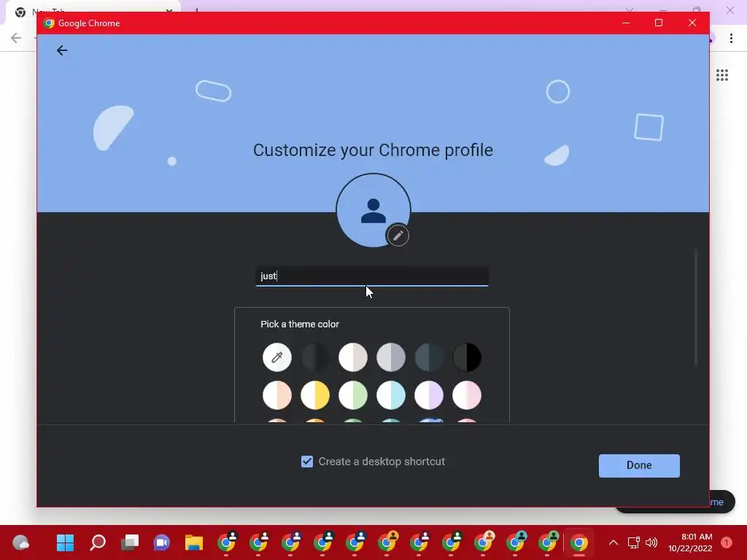Launch the Chat app from the taskbar
This screenshot has width=747, height=560.
(x=161, y=542)
